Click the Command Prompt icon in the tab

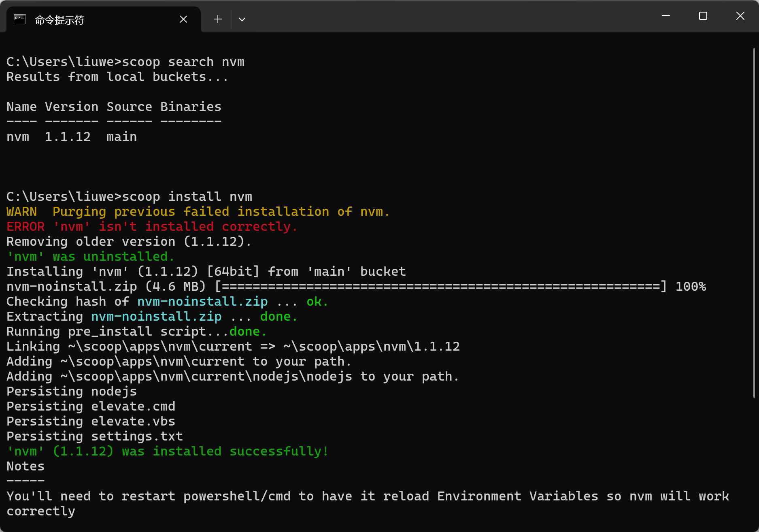click(x=20, y=19)
